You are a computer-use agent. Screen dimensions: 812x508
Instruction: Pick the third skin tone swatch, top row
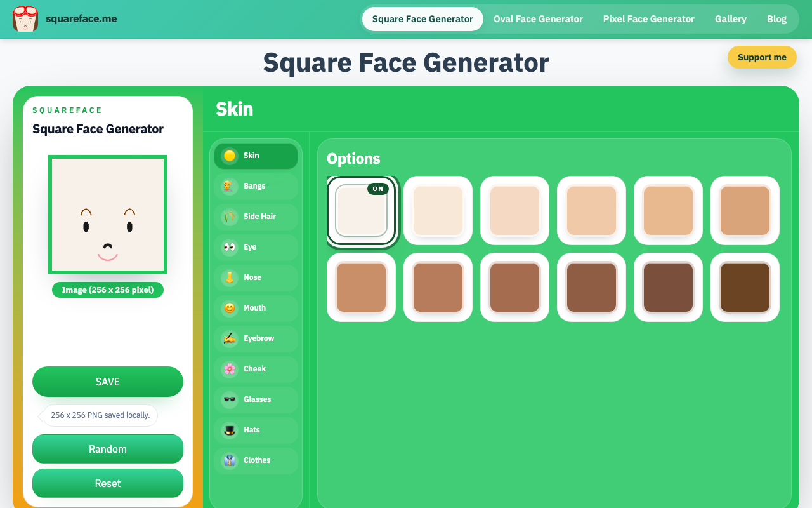click(515, 211)
